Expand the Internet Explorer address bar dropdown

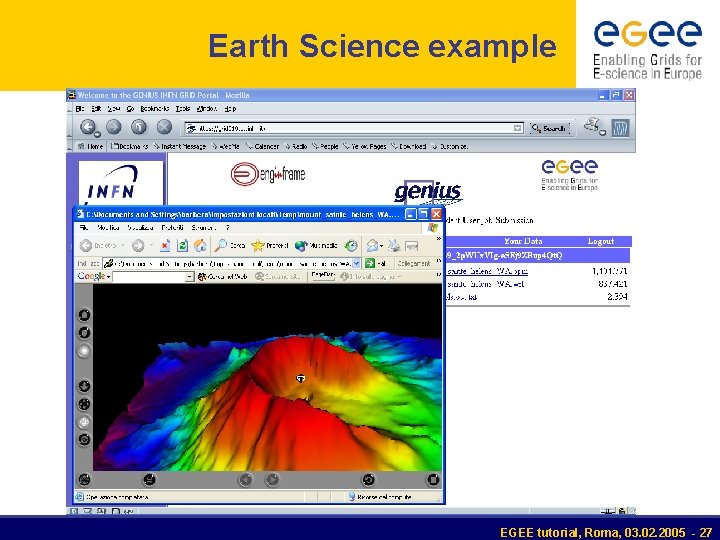[x=356, y=263]
